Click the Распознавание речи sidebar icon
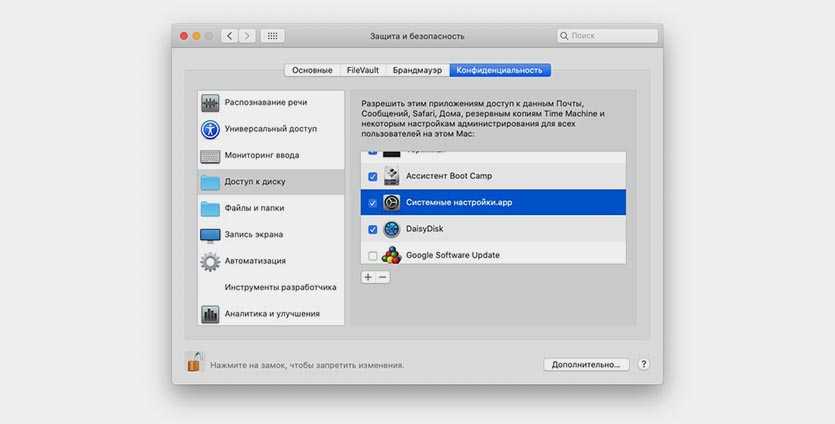This screenshot has height=424, width=835. (x=210, y=103)
